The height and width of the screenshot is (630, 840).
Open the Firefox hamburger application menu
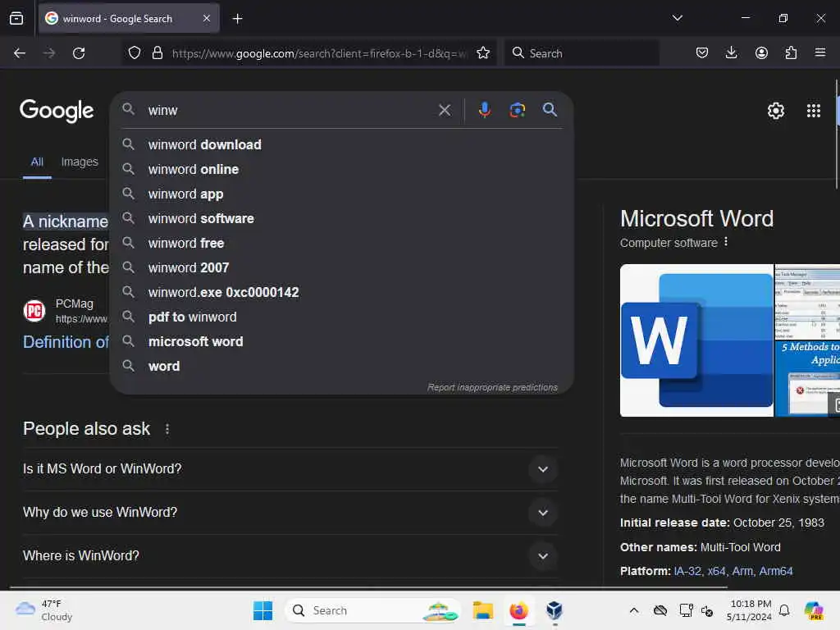820,53
